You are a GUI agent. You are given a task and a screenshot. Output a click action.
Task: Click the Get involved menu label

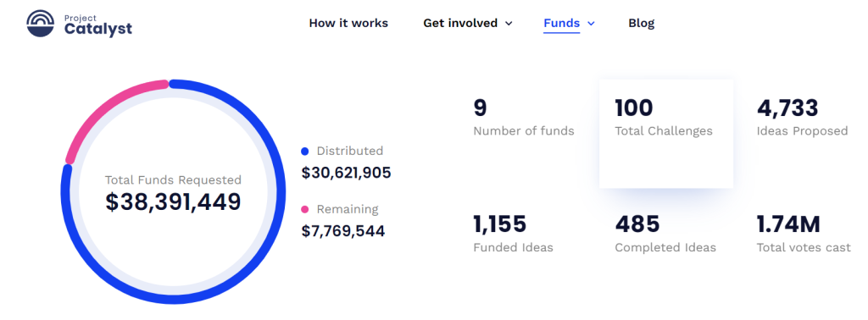tap(460, 23)
